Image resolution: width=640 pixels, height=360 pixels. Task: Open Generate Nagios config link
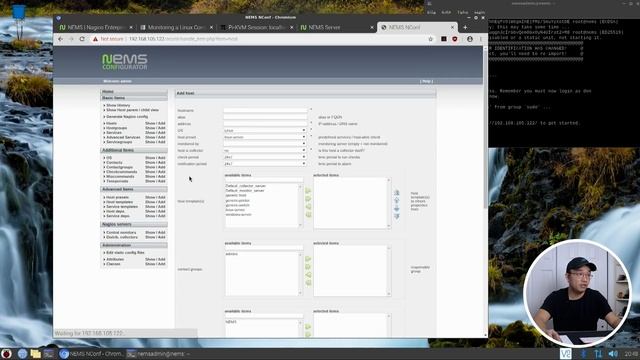[x=127, y=117]
